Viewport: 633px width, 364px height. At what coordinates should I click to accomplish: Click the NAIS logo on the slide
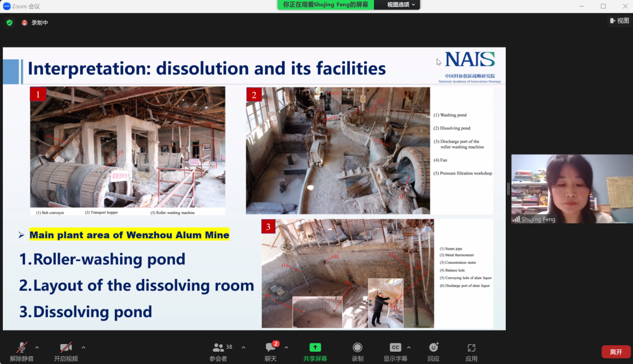click(x=470, y=59)
